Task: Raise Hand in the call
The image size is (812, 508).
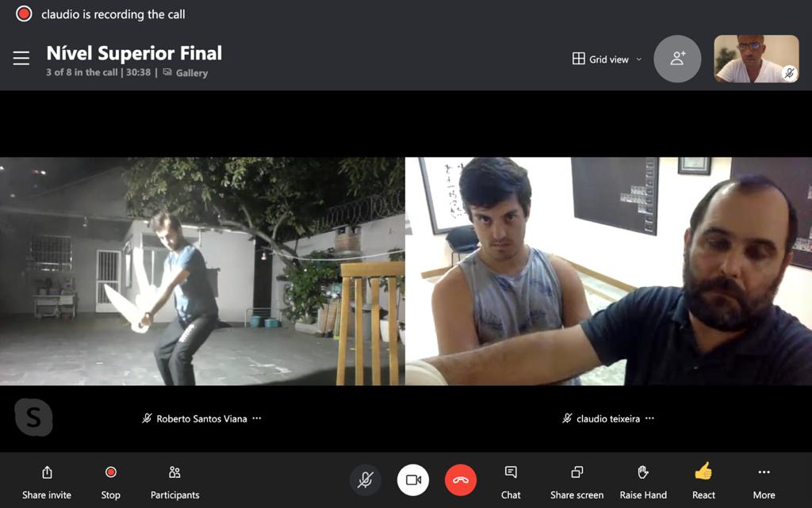Action: [x=643, y=482]
